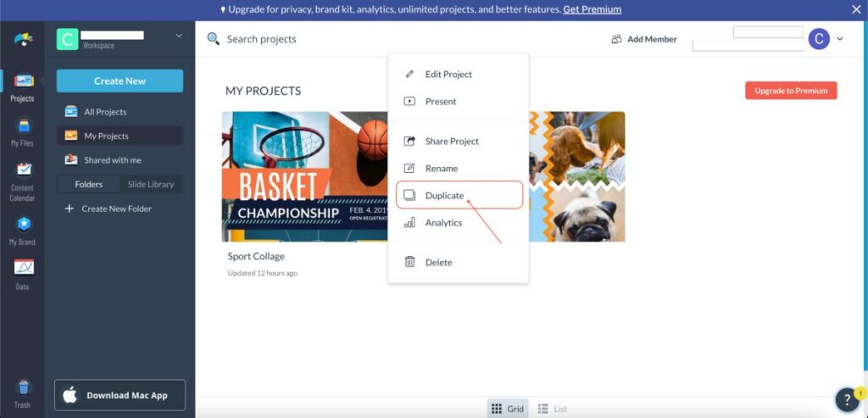This screenshot has height=418, width=868.
Task: Open Data in the left rail
Action: 23,275
